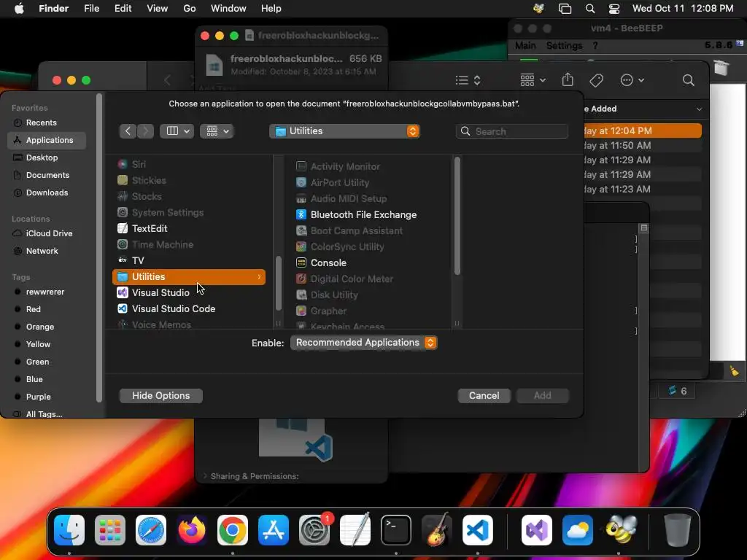Launch Safari from the Dock
The width and height of the screenshot is (747, 560).
click(151, 530)
